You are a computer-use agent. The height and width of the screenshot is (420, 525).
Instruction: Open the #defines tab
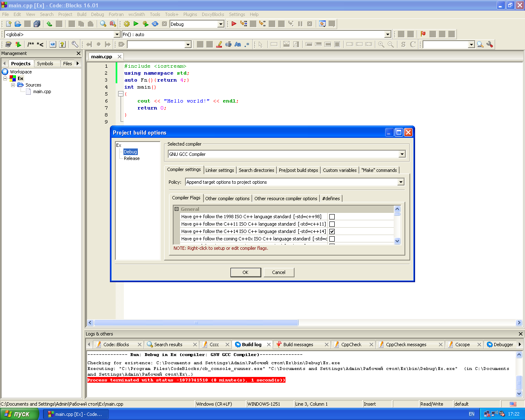[x=331, y=199]
